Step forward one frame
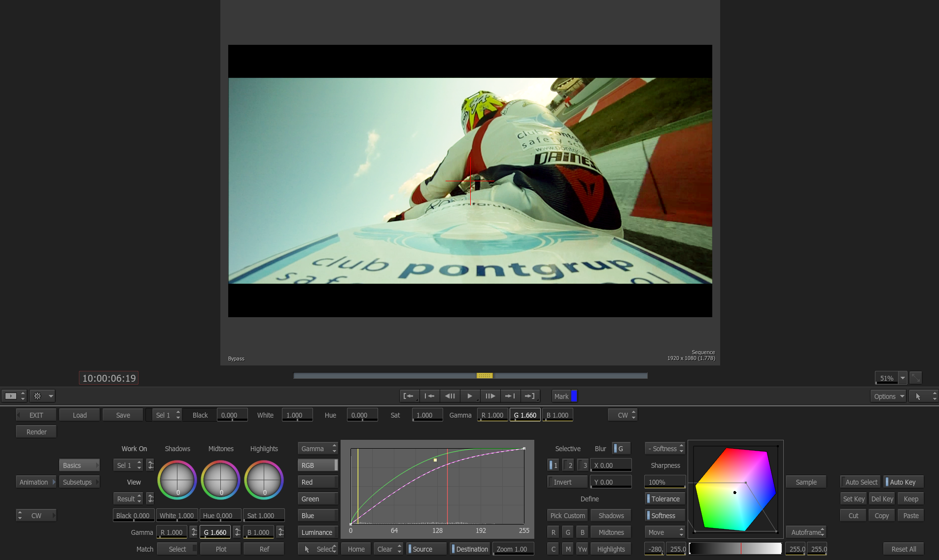Screen dimensions: 939x560 (490, 396)
